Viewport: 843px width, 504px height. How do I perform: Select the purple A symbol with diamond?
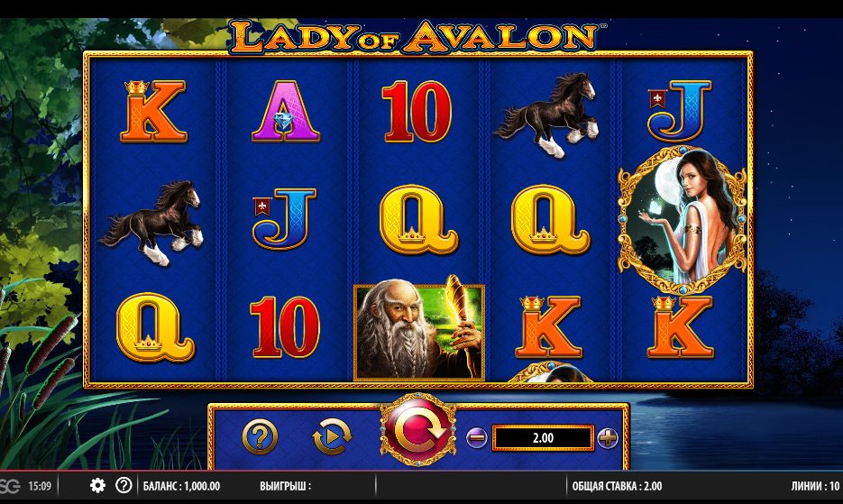(286, 111)
